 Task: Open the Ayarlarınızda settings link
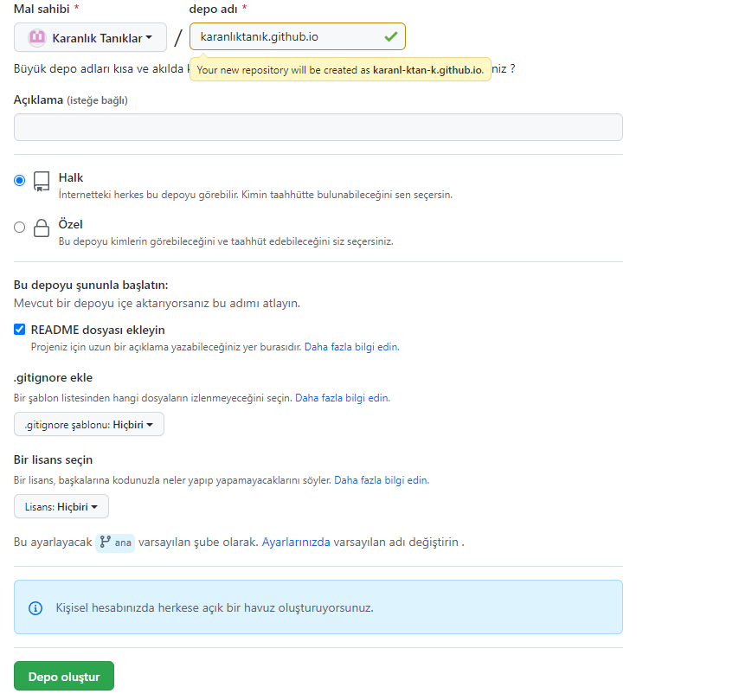pyautogui.click(x=296, y=542)
